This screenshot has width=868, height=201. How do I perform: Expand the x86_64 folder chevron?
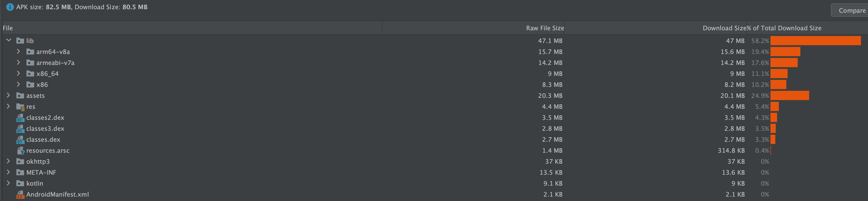point(18,73)
